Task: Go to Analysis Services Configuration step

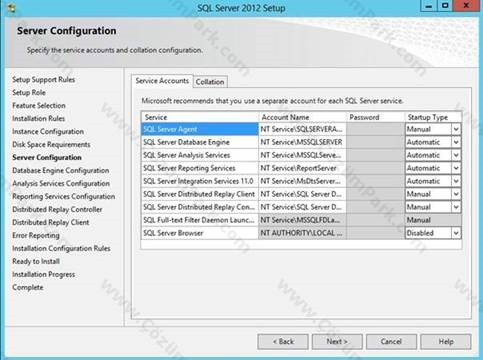Action: pyautogui.click(x=61, y=183)
